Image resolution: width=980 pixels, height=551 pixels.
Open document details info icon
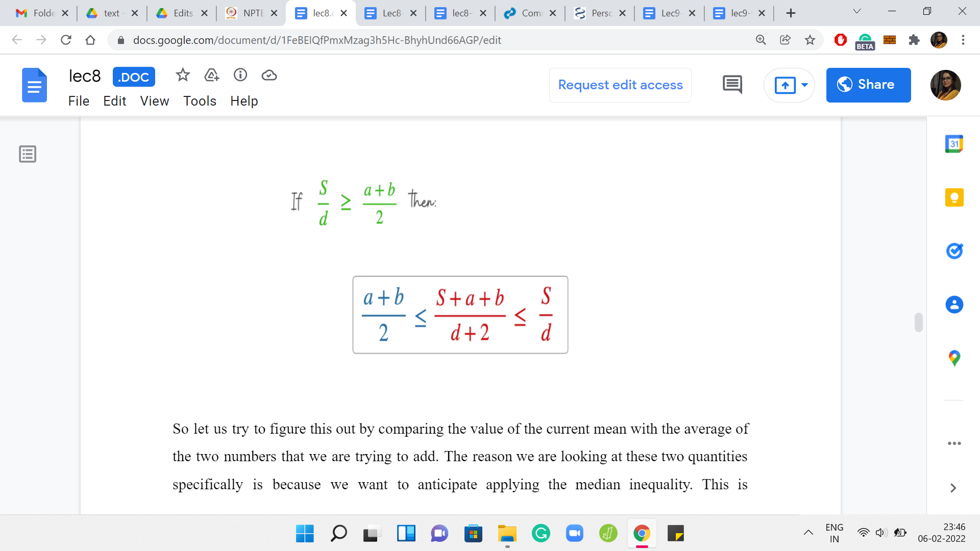(240, 76)
